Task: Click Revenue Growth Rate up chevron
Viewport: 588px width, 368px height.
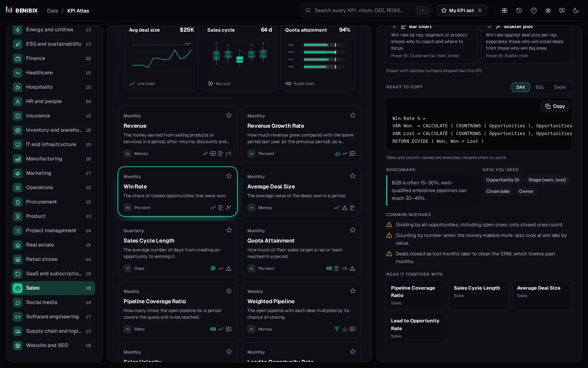Action: tap(251, 153)
